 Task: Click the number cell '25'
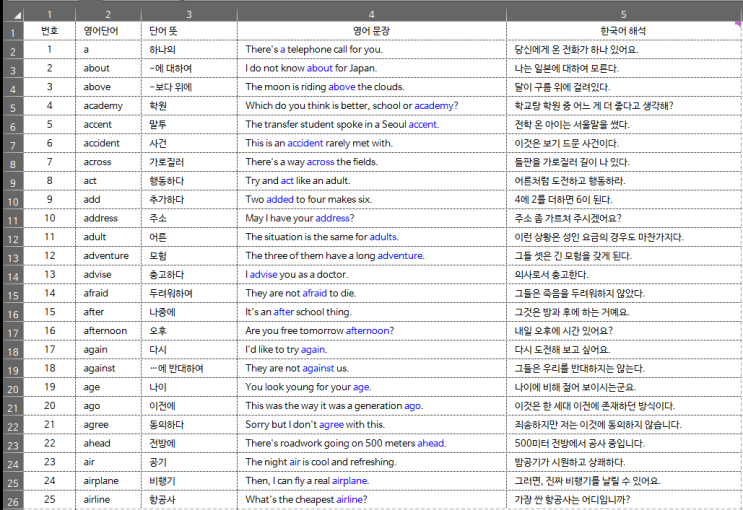point(49,500)
